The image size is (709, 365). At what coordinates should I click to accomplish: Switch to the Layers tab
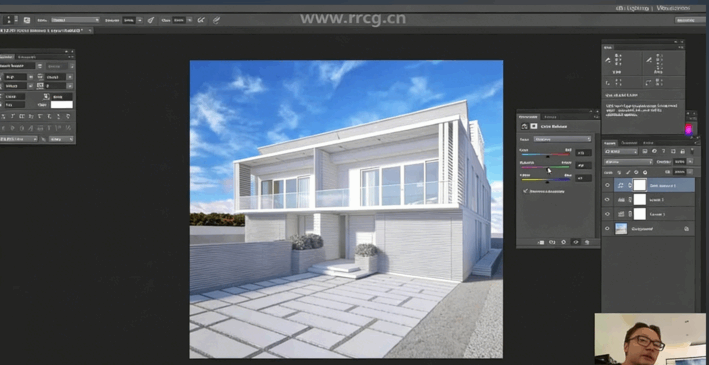610,142
